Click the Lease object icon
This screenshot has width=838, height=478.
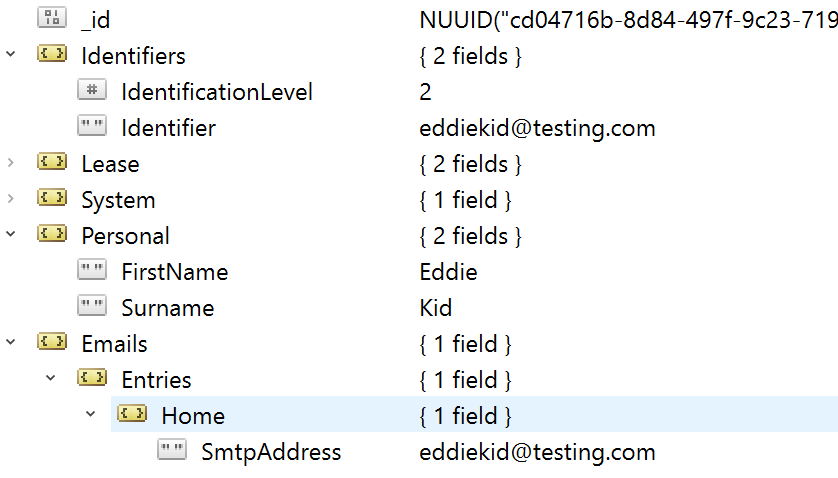[52, 161]
